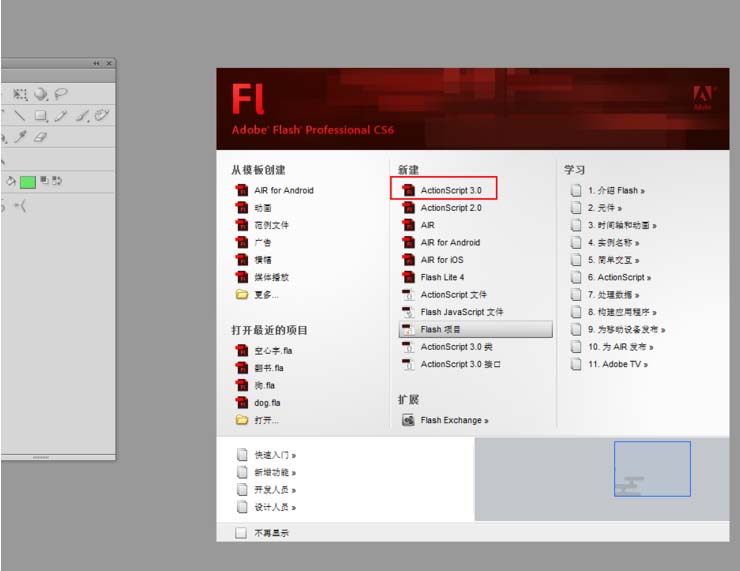Open the 更多... templates folder
The height and width of the screenshot is (571, 740).
[x=257, y=294]
